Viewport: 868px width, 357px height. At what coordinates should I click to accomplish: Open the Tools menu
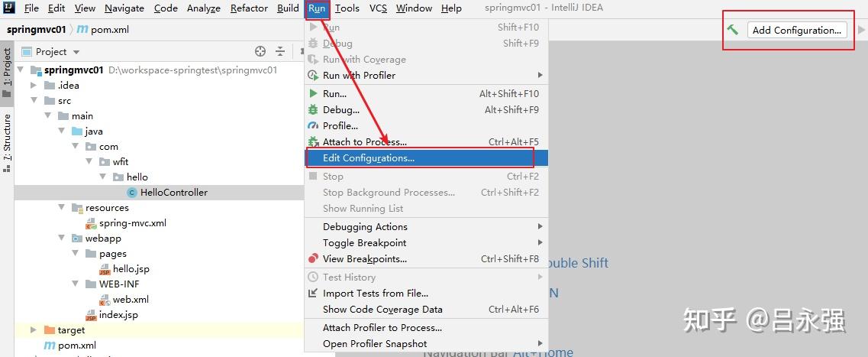click(x=347, y=8)
